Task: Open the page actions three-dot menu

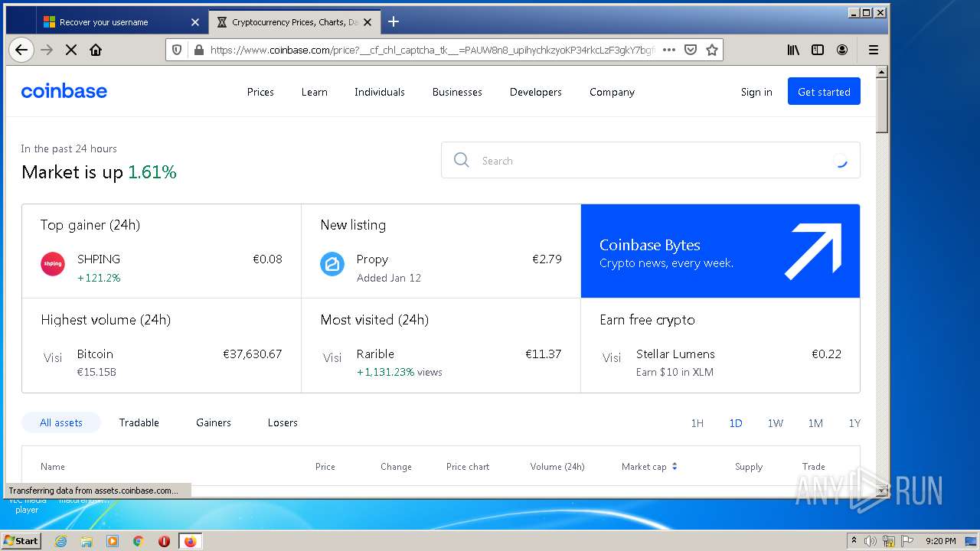Action: click(668, 50)
